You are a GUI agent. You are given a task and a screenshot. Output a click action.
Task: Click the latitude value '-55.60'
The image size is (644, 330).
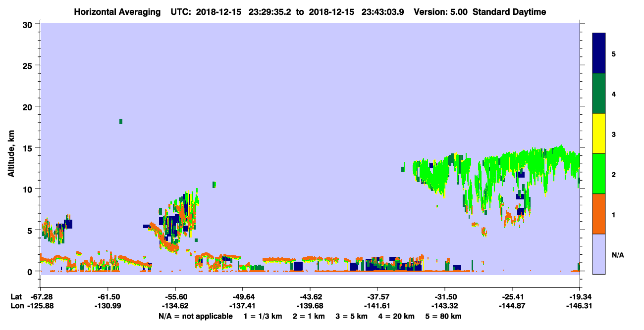click(175, 297)
